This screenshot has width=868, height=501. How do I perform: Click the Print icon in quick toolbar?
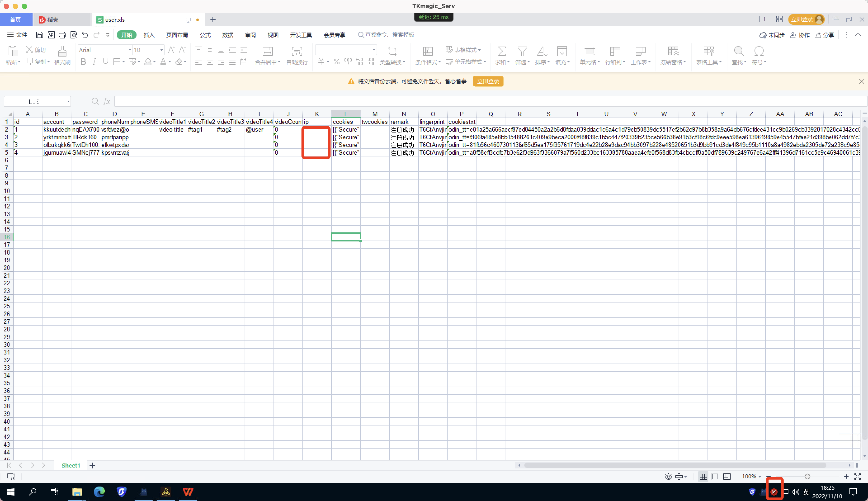click(x=62, y=35)
